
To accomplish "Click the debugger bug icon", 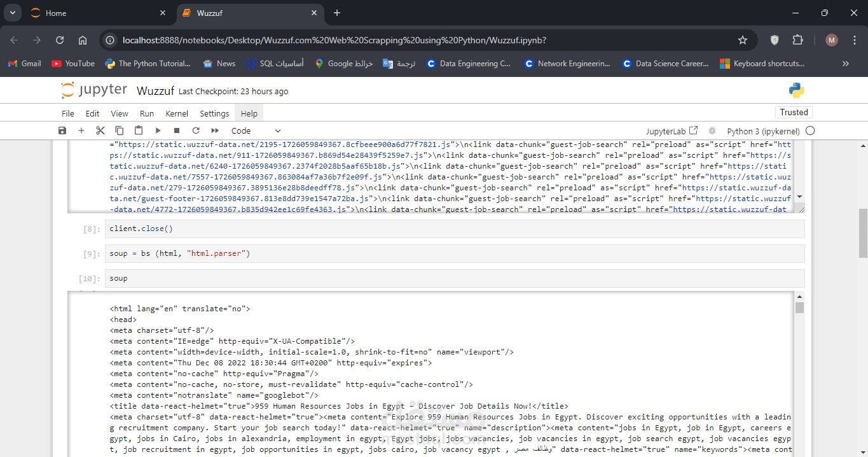I will click(x=712, y=130).
